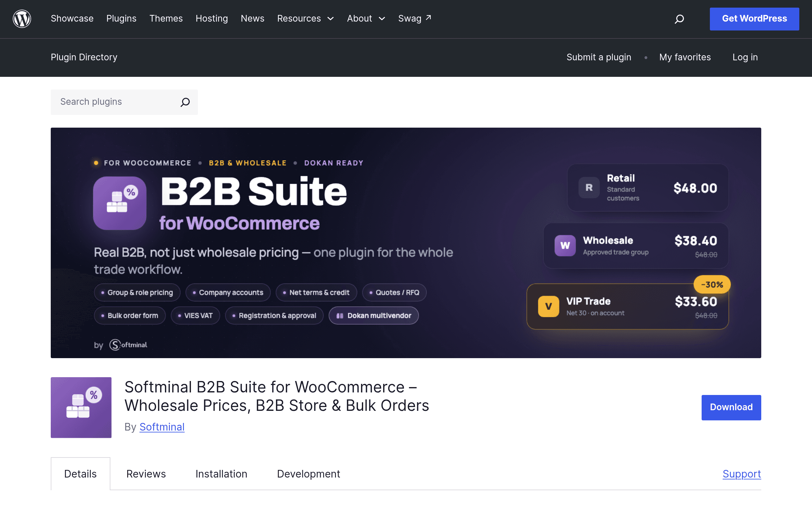Open Themes in the top menu
This screenshot has width=812, height=508.
point(166,18)
